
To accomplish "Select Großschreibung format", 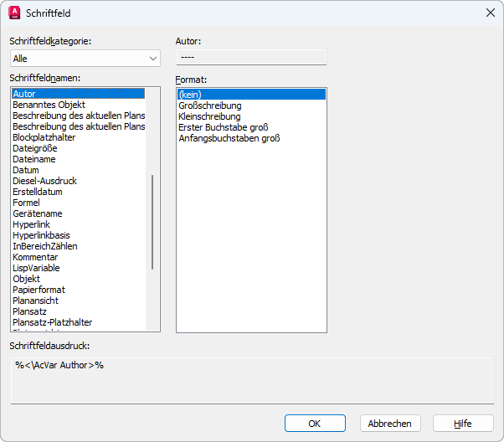I will click(210, 105).
